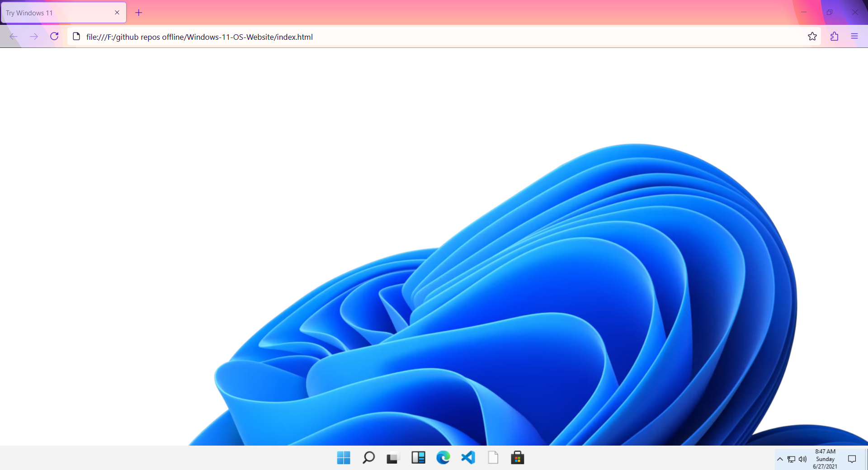Open Task View on the taskbar
Image resolution: width=868 pixels, height=470 pixels.
393,458
